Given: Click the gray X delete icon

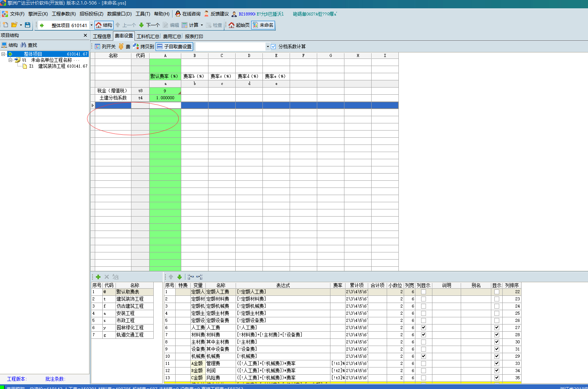Looking at the screenshot, I should (x=107, y=277).
